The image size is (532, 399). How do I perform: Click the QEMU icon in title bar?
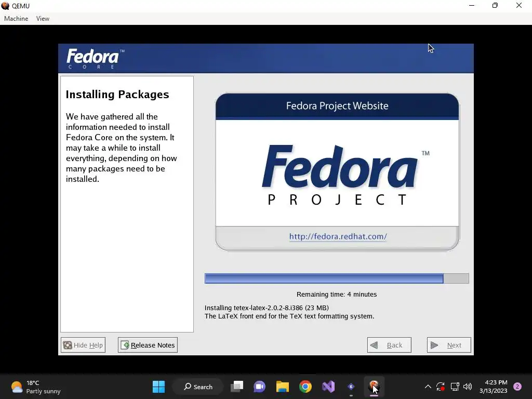[5, 6]
